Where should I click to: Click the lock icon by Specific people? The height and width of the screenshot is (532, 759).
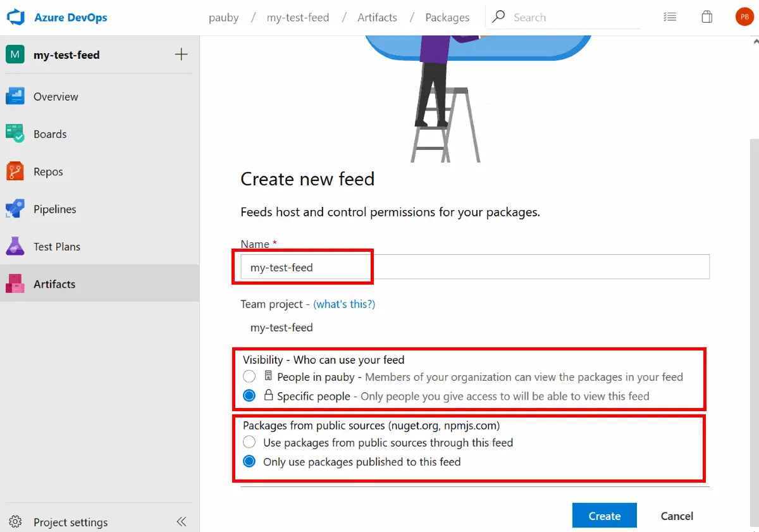268,395
